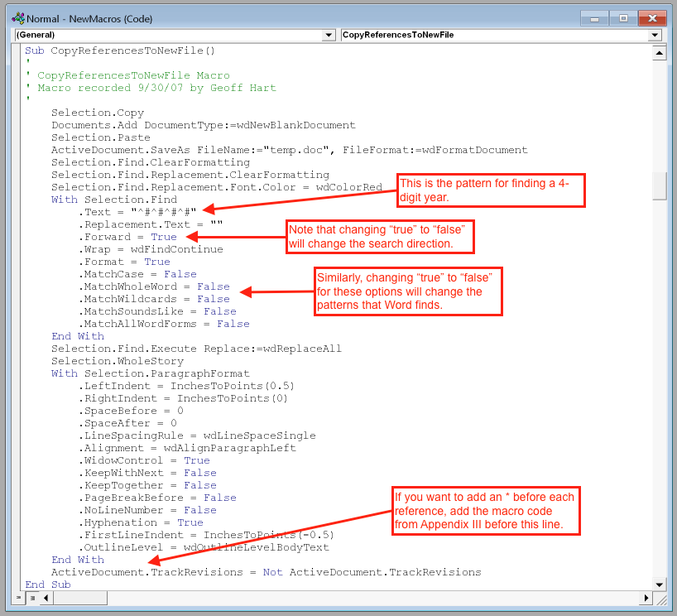677x616 pixels.
Task: Click the callout about finding a 4-digit year
Action: click(x=490, y=190)
